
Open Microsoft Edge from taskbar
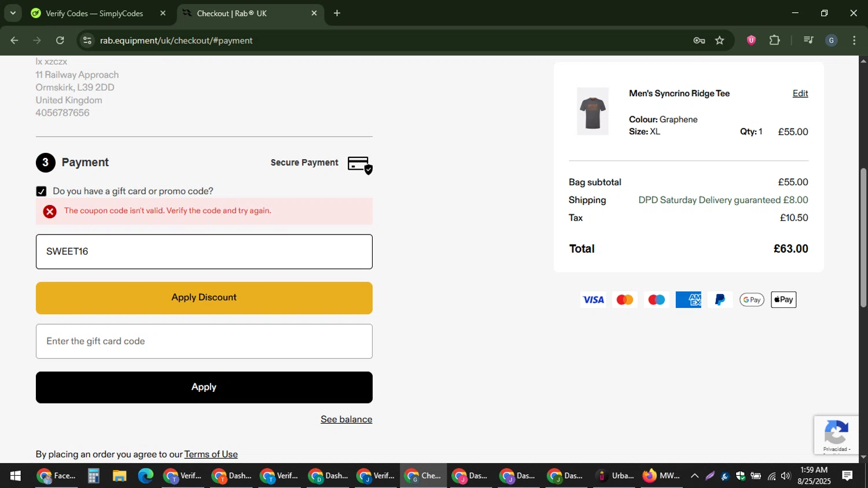pyautogui.click(x=145, y=476)
